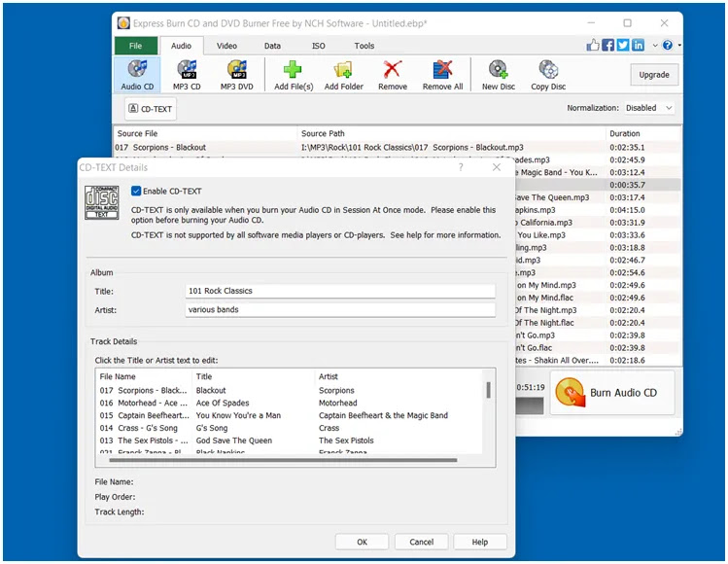Click the question mark in CD-TEXT Details title bar
This screenshot has height=564, width=728.
461,167
